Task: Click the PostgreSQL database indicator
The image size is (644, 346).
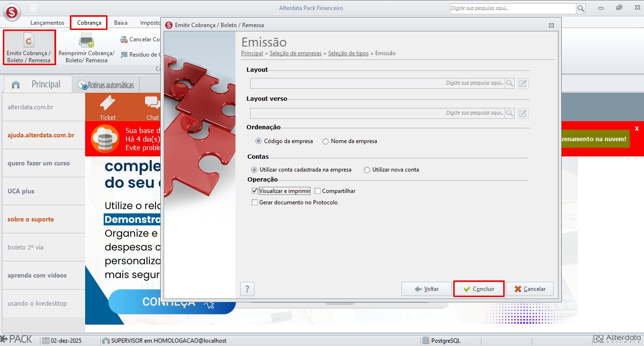Action: 442,341
